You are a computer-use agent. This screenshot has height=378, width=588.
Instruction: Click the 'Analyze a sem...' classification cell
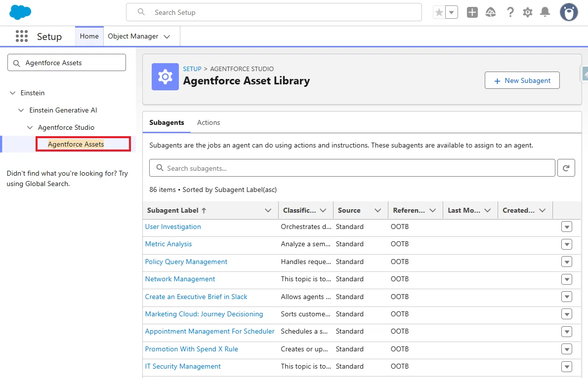point(306,244)
